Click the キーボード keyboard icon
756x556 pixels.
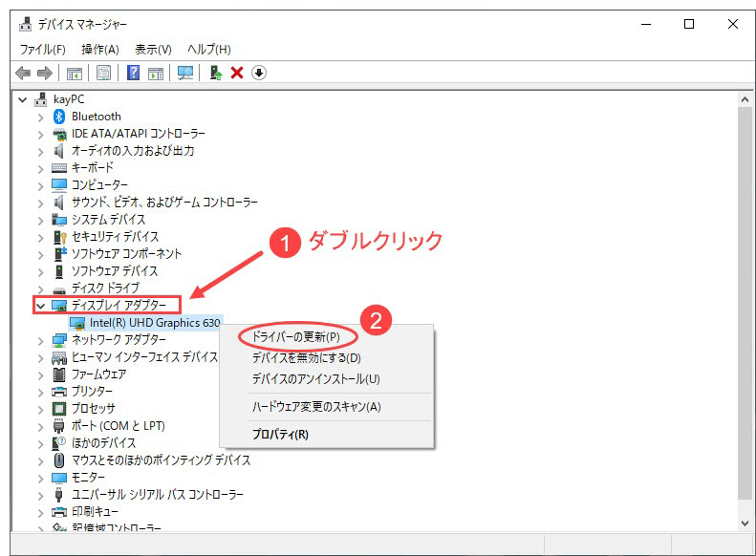tap(59, 168)
